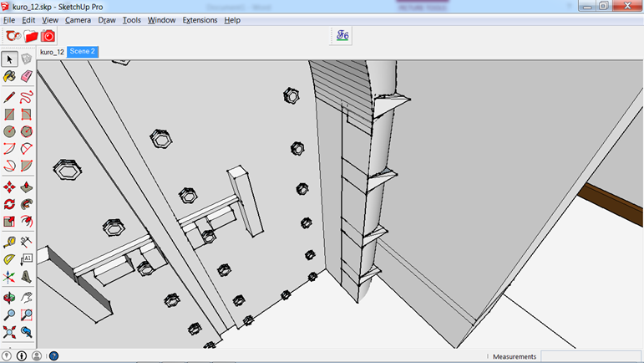Pick the Polygon tool
Viewport: 644px width, 363px height.
[x=26, y=131]
